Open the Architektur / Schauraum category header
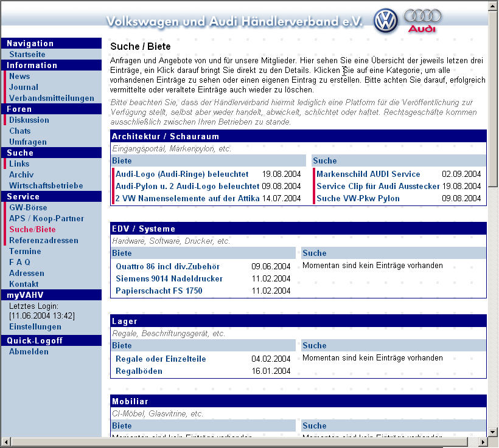Screen dimensions: 499x448 [166, 136]
